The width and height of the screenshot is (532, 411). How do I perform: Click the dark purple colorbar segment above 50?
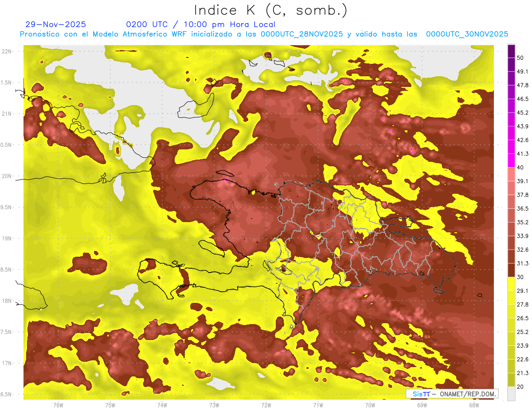coord(511,51)
